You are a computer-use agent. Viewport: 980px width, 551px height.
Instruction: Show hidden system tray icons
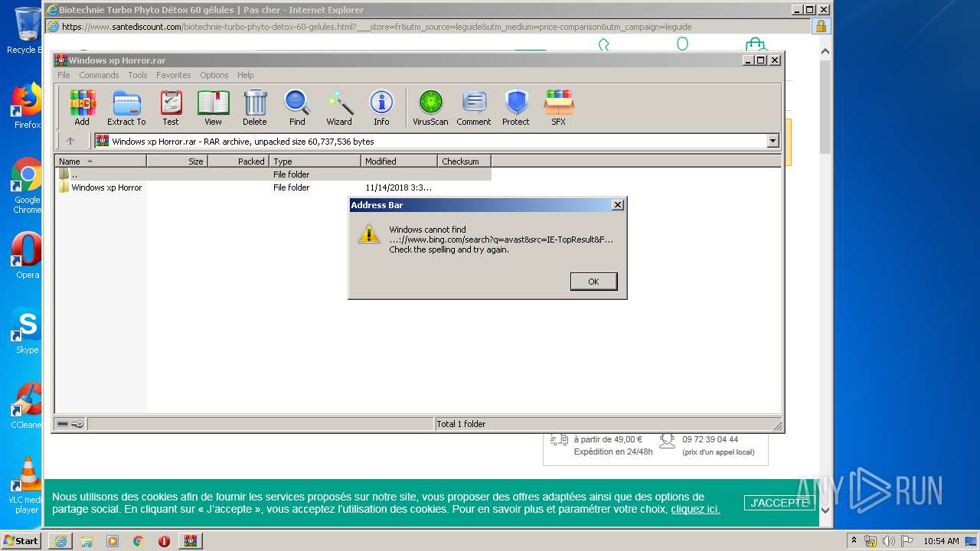click(854, 541)
